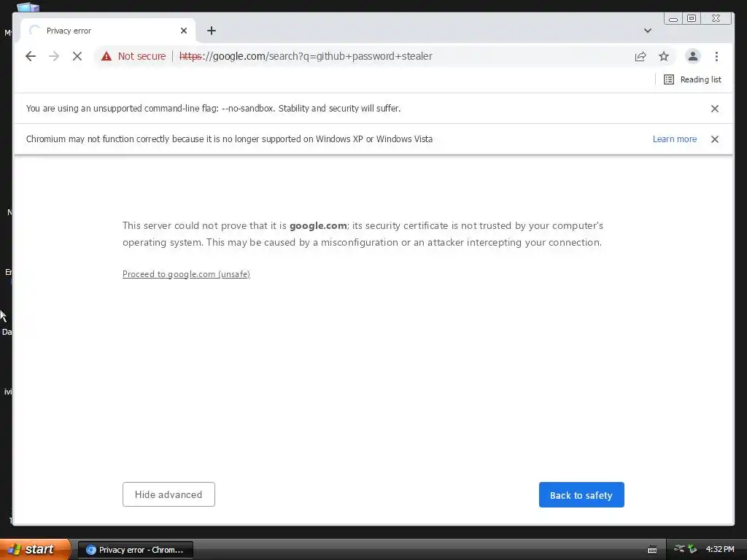
Task: Open the Chromium three-dot menu
Action: pos(716,56)
